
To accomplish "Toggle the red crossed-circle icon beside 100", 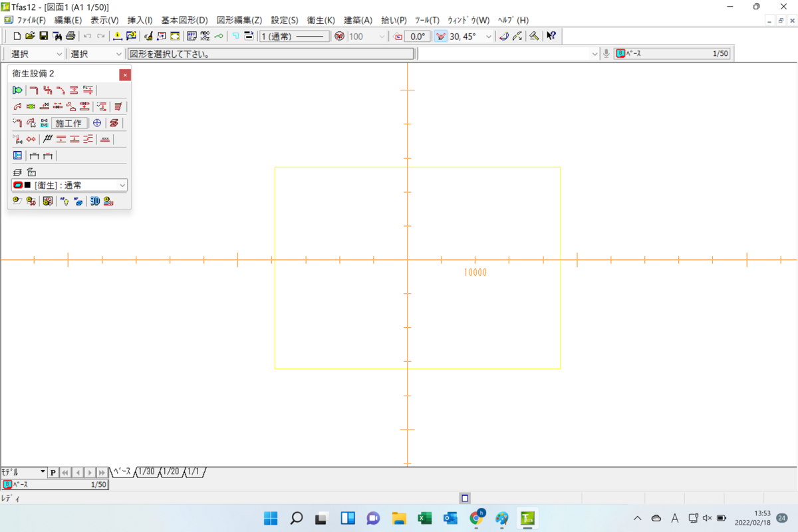I will pyautogui.click(x=339, y=37).
